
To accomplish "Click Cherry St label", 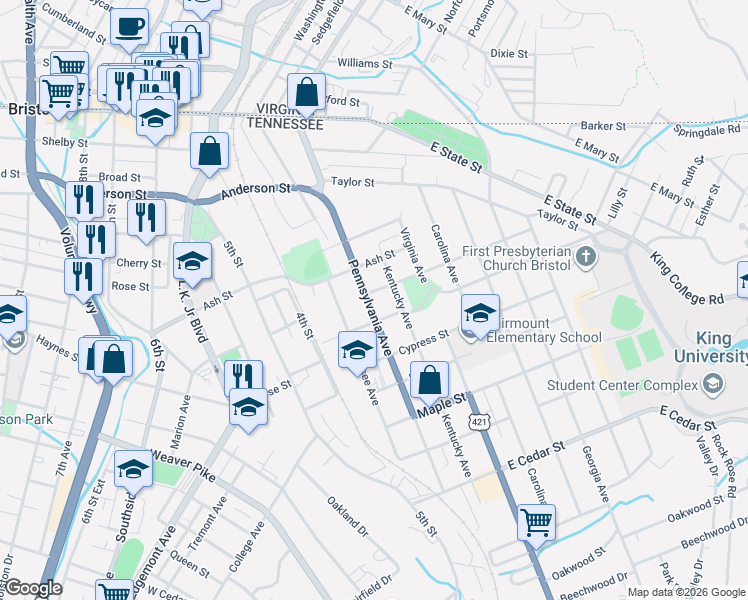I will (139, 263).
